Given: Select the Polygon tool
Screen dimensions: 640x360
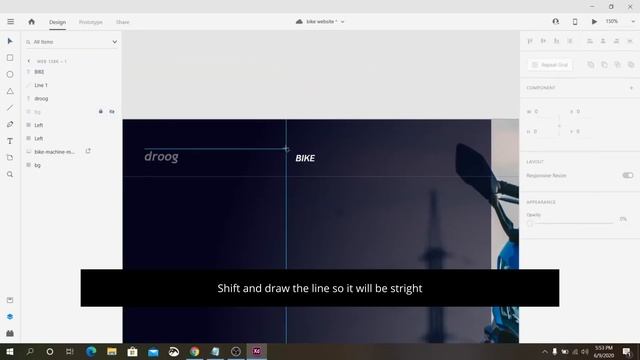Looking at the screenshot, I should click(x=10, y=91).
